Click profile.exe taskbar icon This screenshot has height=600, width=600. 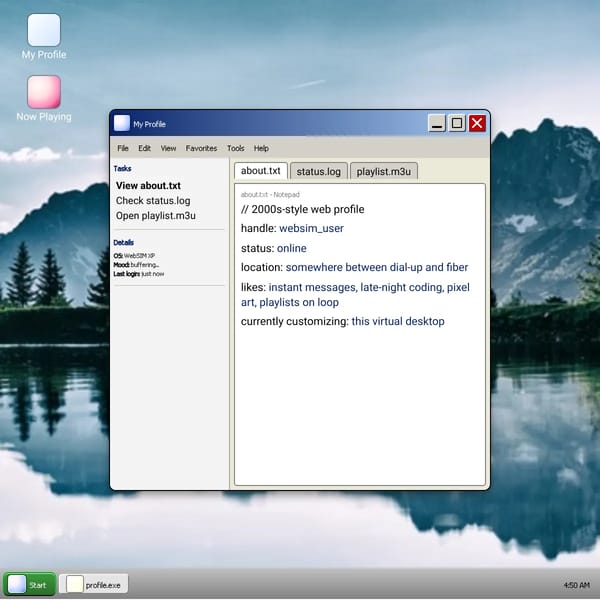pos(75,585)
